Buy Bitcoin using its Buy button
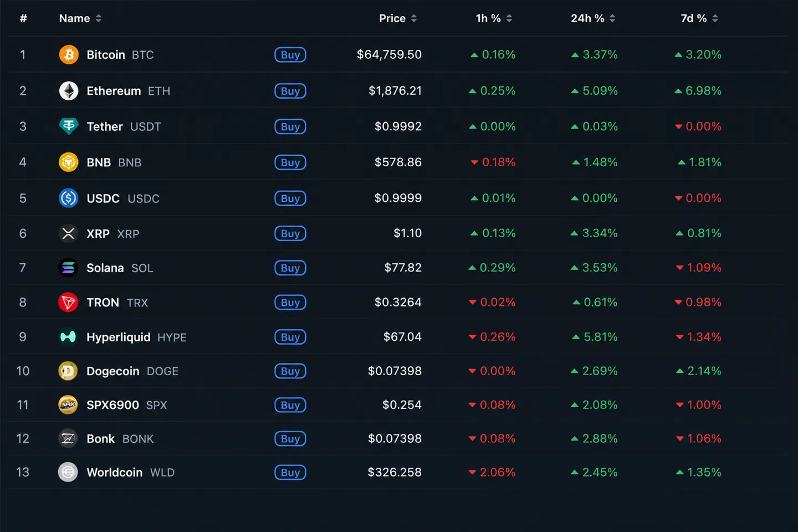Viewport: 798px width, 532px height. pyautogui.click(x=290, y=55)
